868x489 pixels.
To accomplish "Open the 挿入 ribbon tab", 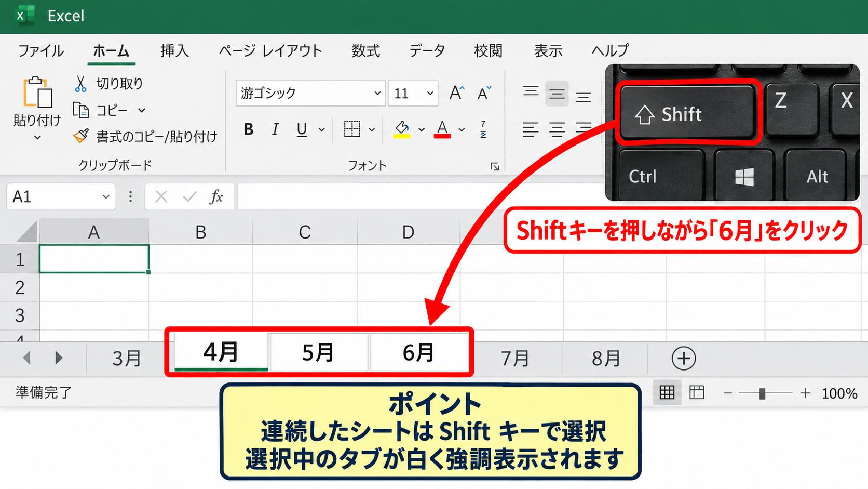I will (174, 50).
